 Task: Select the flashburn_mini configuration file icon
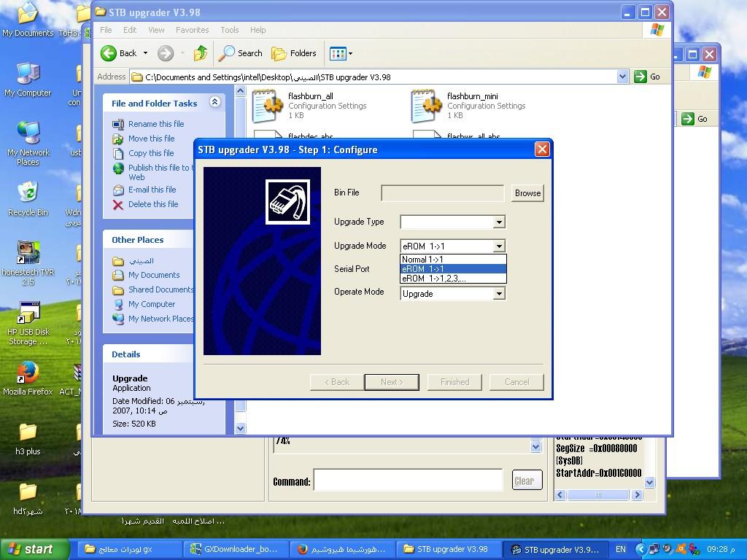427,106
